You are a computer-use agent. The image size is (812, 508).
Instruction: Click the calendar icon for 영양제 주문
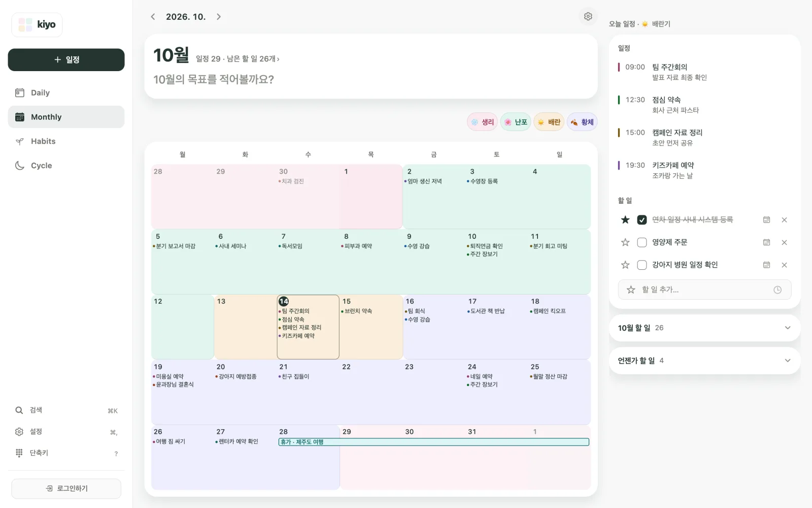pyautogui.click(x=766, y=242)
